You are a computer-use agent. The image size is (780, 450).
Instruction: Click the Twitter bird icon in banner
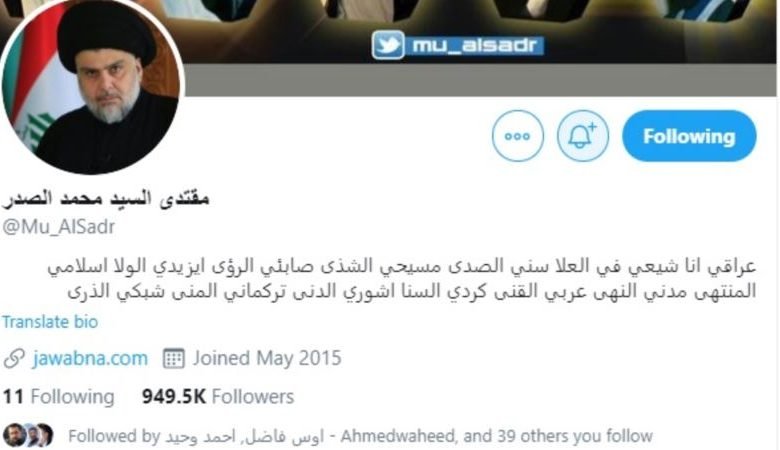pyautogui.click(x=388, y=45)
